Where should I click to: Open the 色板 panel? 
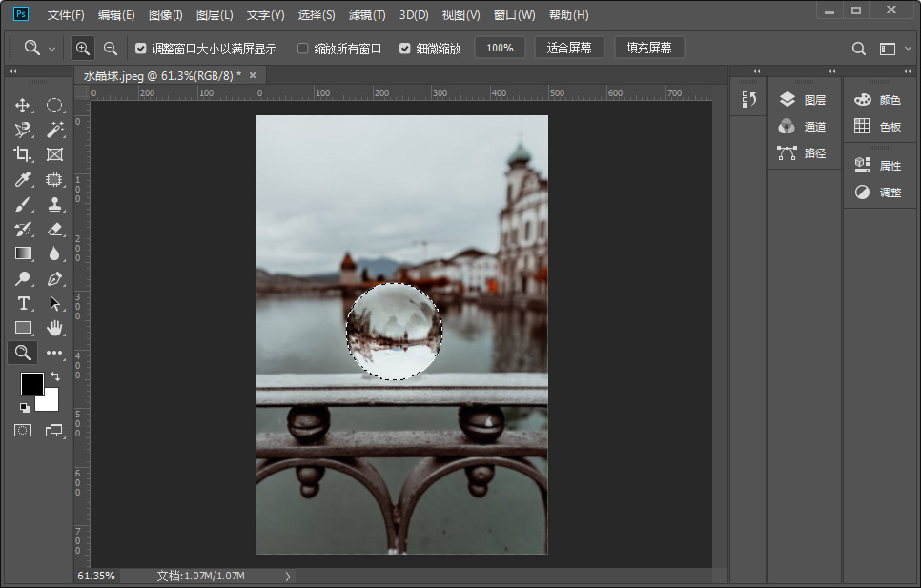pyautogui.click(x=877, y=126)
